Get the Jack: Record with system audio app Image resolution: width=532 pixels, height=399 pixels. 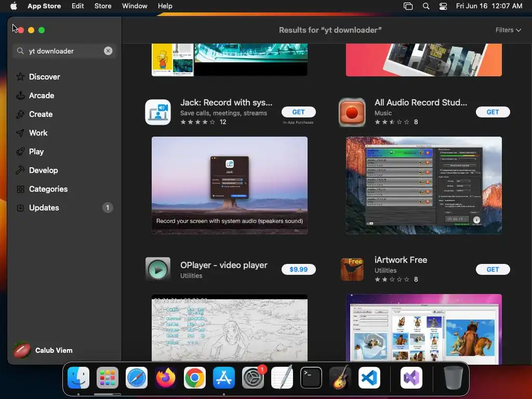[x=298, y=112]
